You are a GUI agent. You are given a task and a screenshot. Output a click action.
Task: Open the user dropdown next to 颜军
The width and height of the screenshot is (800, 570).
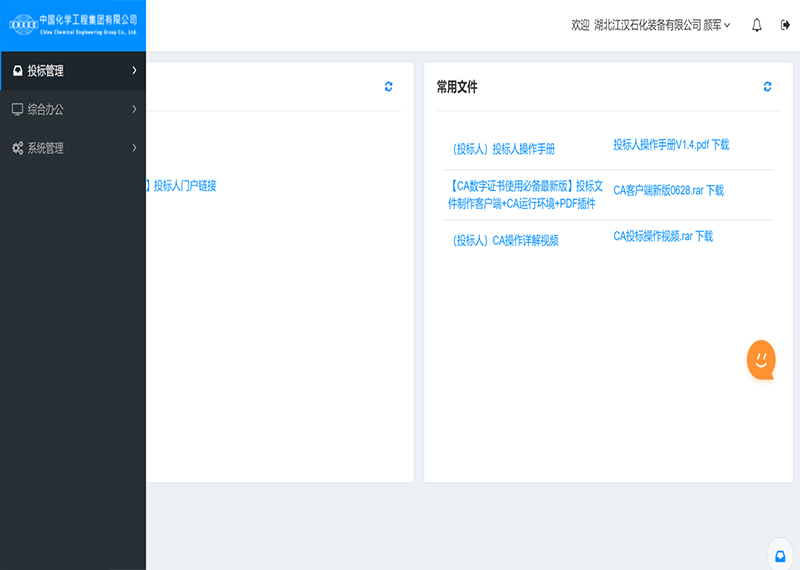727,25
